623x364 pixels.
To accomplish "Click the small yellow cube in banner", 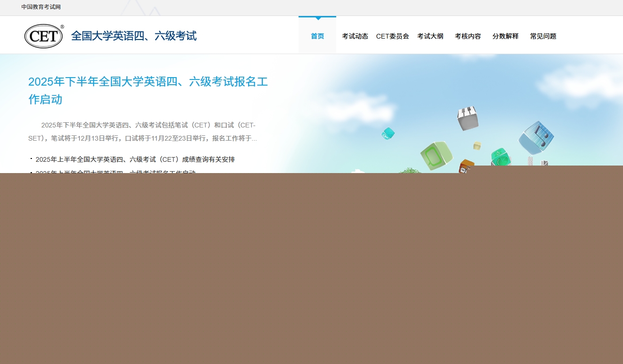I will tap(477, 145).
